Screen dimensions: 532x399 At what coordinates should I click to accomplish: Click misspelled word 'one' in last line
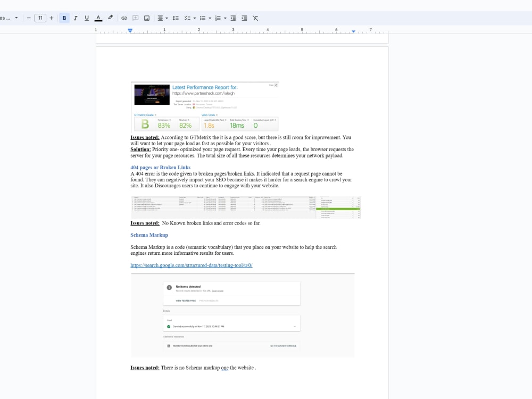[225, 368]
